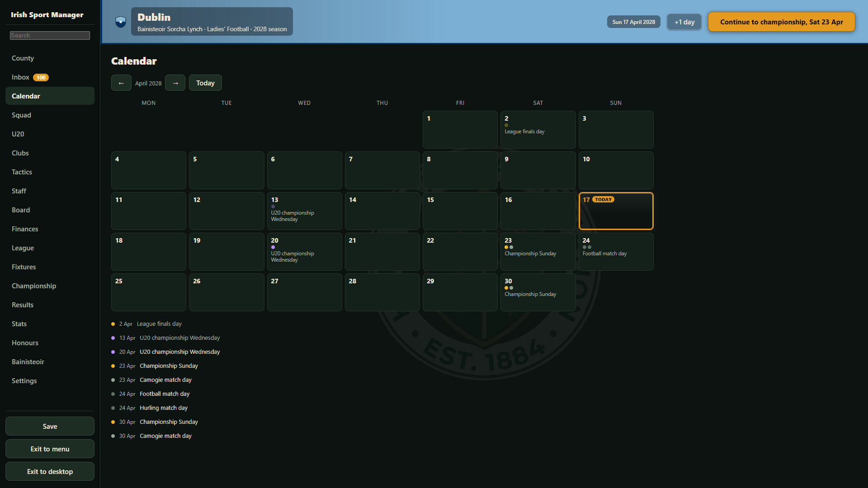
Task: Click '30 Apr Camogie match day' list entry
Action: [x=151, y=436]
